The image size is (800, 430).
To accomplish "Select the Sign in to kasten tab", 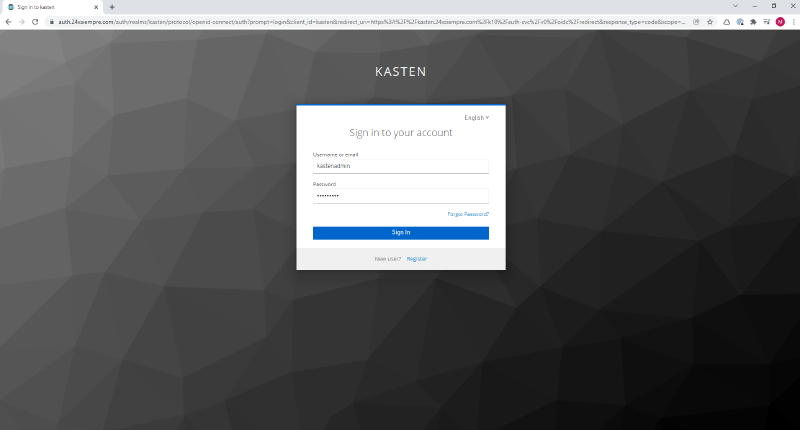I will click(52, 7).
